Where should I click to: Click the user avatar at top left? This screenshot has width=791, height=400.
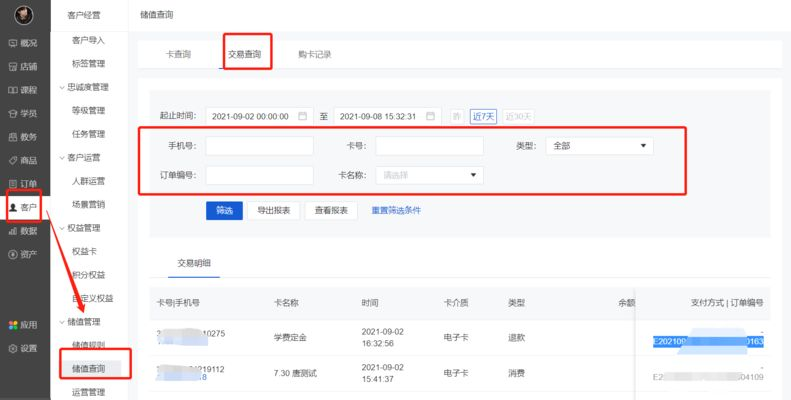click(24, 15)
